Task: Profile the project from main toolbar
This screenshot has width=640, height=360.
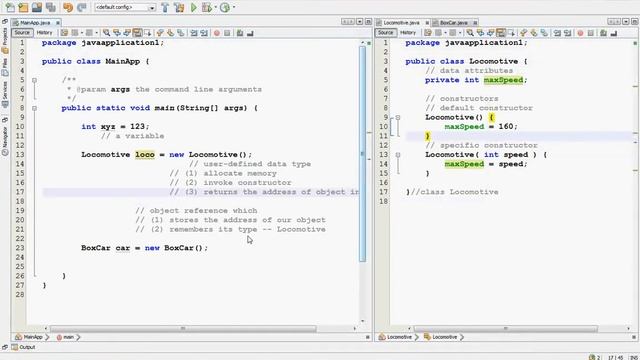Action: 224,7
